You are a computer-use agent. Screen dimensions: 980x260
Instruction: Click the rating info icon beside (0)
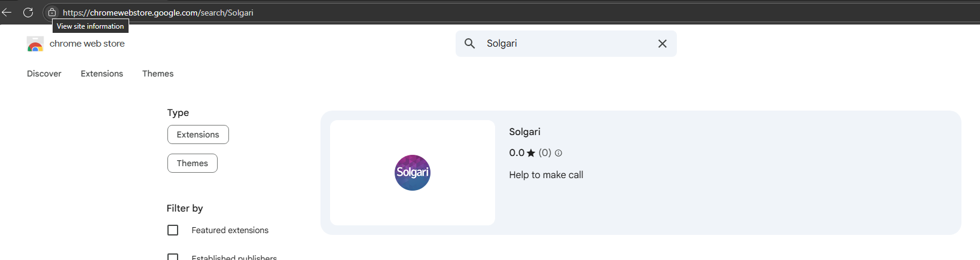tap(558, 153)
